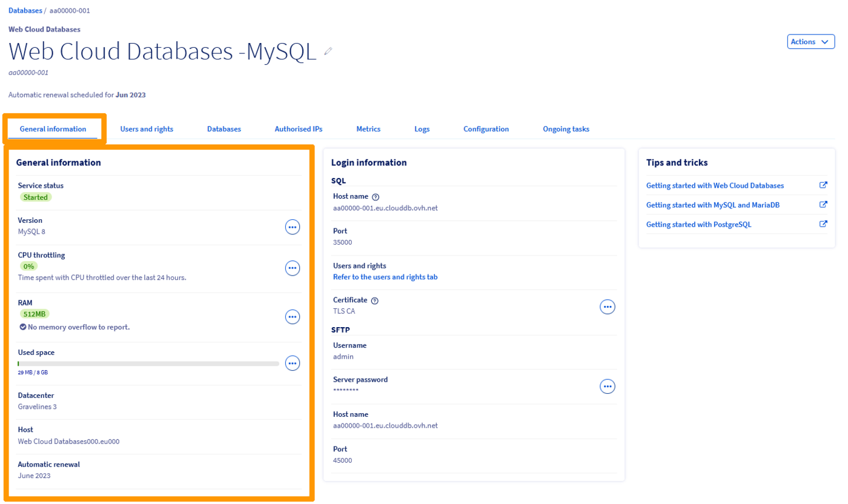Go to the Metrics tab
This screenshot has width=848, height=504.
[x=368, y=129]
